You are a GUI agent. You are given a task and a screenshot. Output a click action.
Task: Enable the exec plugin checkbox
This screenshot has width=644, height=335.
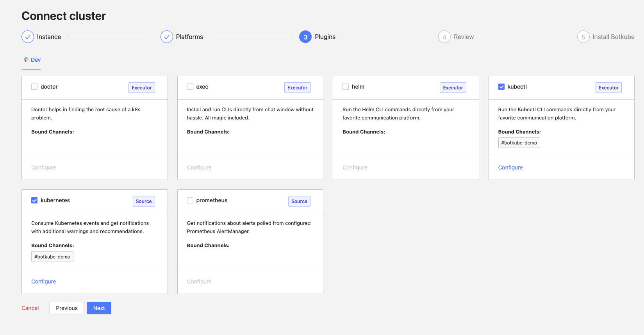(x=190, y=87)
